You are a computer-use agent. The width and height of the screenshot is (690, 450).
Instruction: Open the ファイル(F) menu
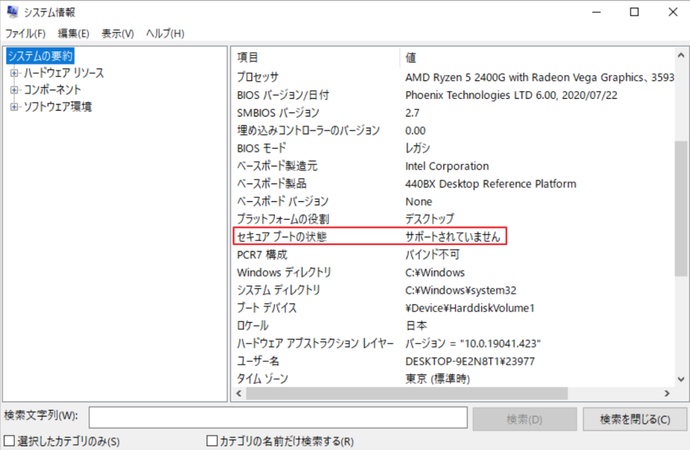(25, 34)
